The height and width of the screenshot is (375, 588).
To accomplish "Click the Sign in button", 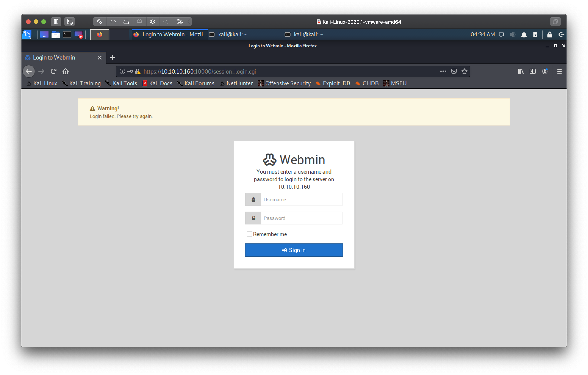I will [x=294, y=250].
